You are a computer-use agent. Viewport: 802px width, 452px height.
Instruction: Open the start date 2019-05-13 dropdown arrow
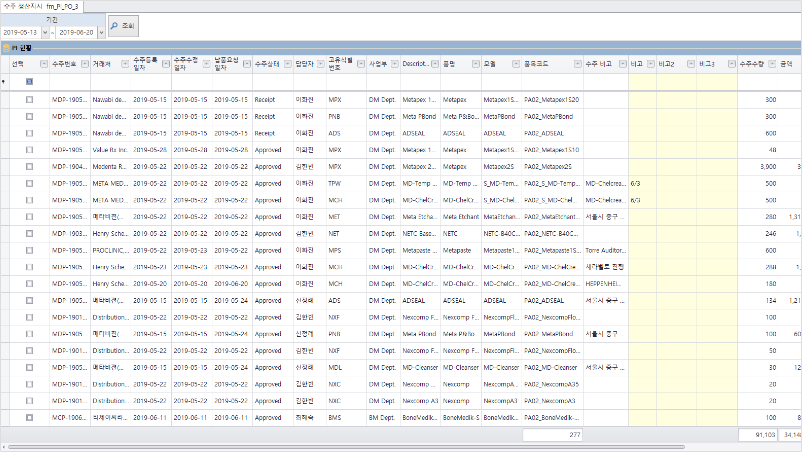click(x=45, y=32)
